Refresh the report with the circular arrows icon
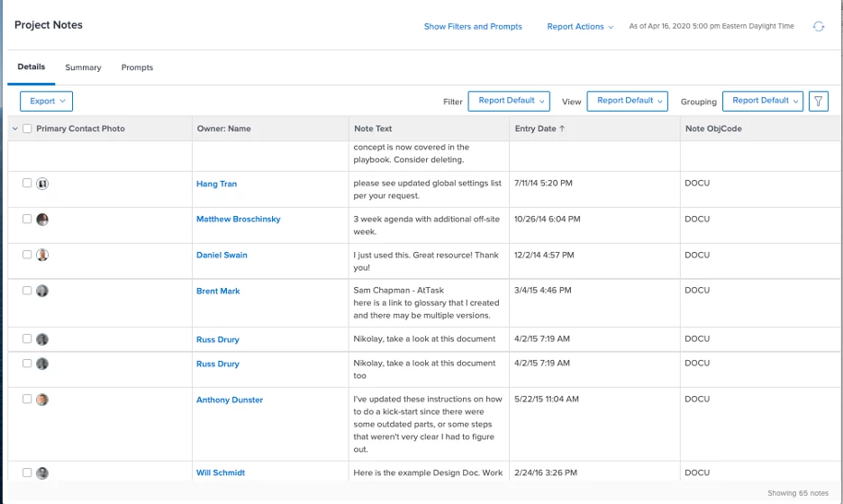This screenshot has height=504, width=843. [x=819, y=26]
